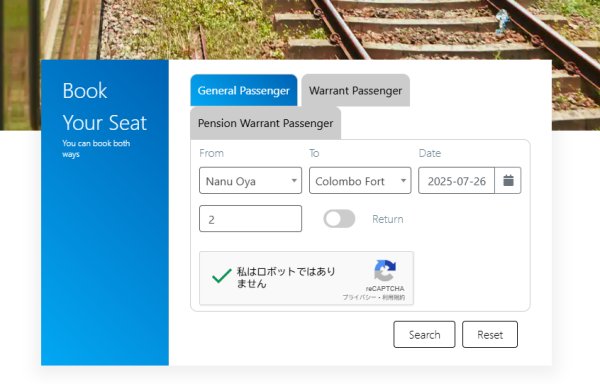The width and height of the screenshot is (600, 384).
Task: Click the green reCAPTCHA verification checkmark
Action: click(222, 276)
